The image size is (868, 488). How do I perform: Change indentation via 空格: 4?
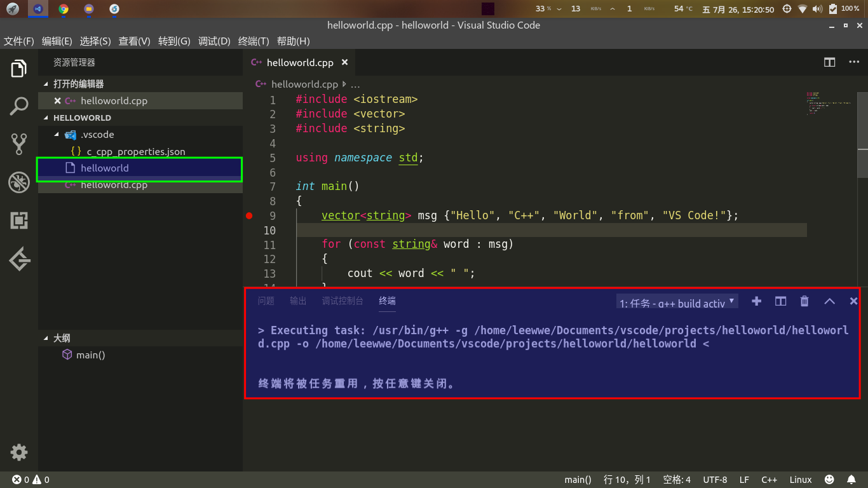[x=677, y=480]
